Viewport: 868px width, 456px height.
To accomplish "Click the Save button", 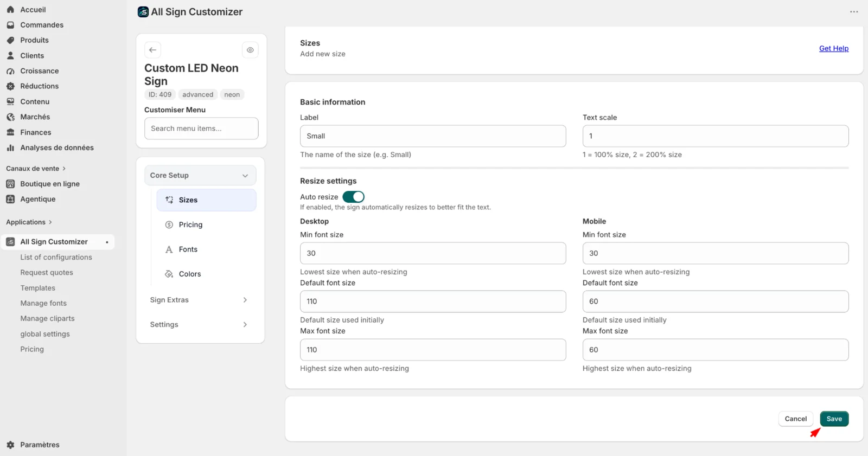I will point(834,419).
